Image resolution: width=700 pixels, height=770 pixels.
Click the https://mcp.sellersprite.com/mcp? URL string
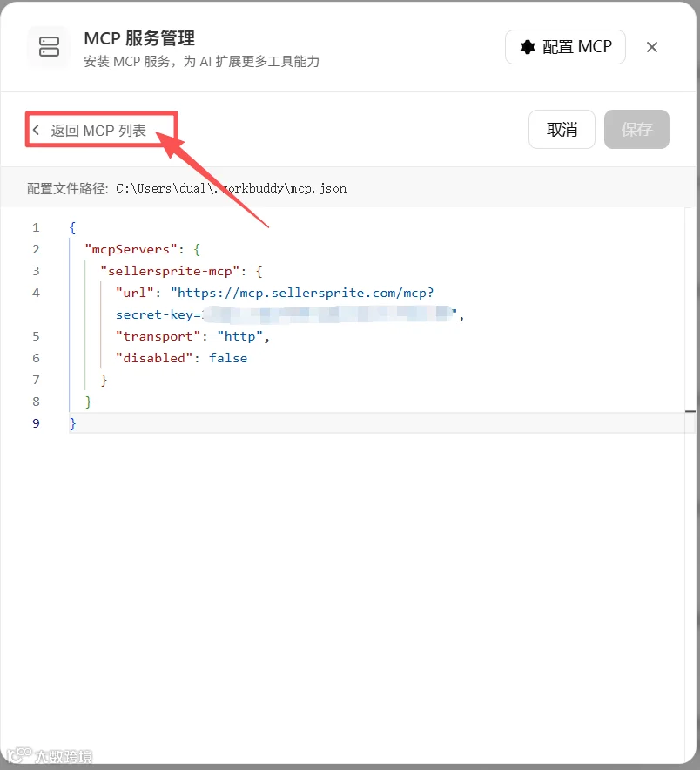302,294
